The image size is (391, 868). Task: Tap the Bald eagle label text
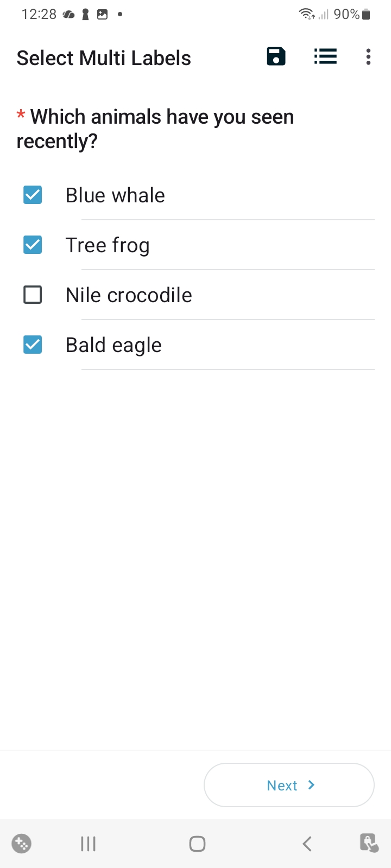coord(113,345)
